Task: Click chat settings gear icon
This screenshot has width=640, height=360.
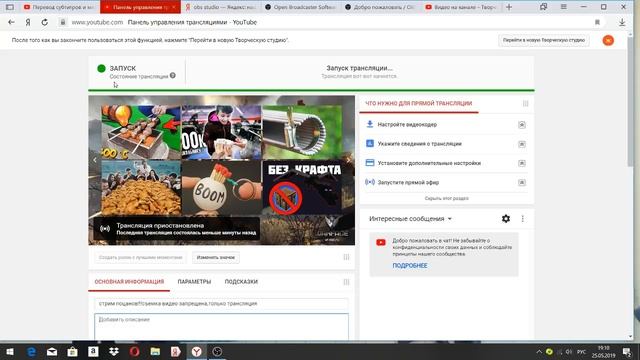Action: pos(506,219)
